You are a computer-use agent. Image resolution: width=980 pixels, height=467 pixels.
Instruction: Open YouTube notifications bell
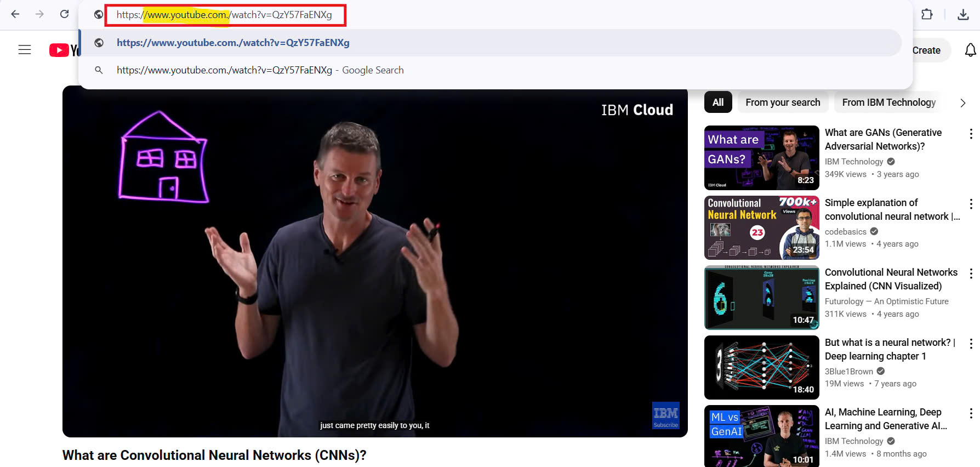pos(970,50)
